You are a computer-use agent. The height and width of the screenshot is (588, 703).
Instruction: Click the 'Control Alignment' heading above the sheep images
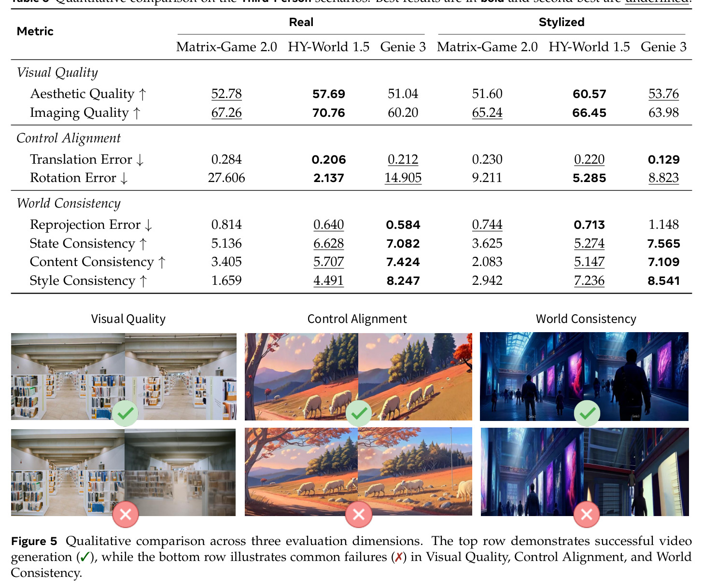(x=357, y=319)
